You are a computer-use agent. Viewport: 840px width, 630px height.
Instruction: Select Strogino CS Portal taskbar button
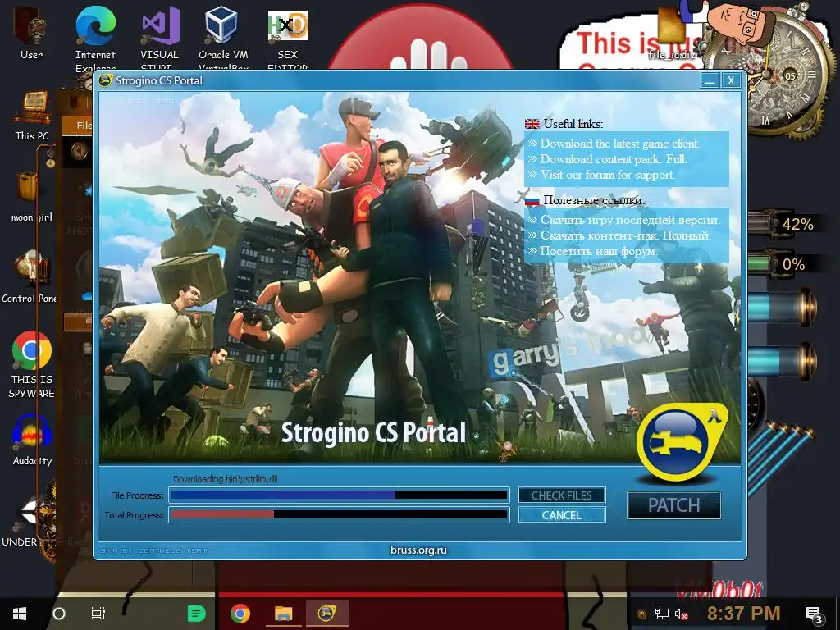point(327,614)
